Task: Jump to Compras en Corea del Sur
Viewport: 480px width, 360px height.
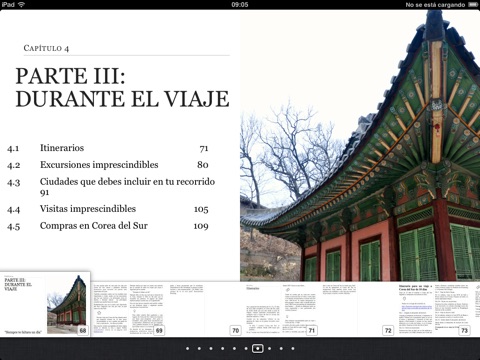Action: pyautogui.click(x=108, y=226)
